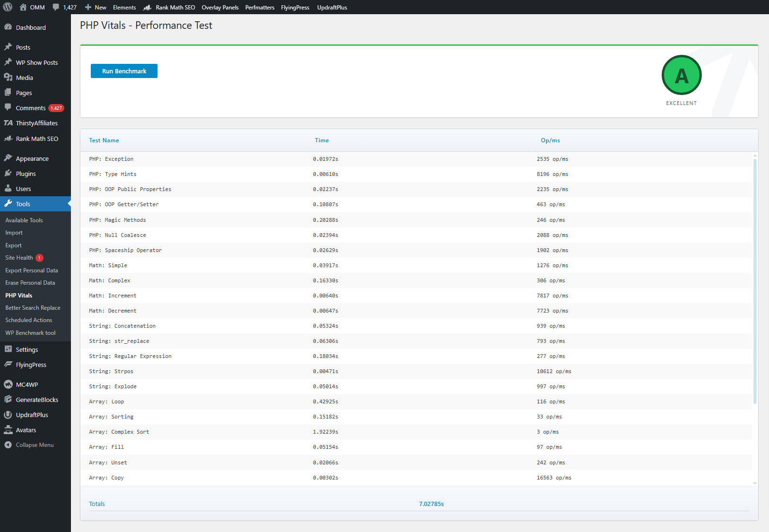Open the Media library via its sidebar icon
The height and width of the screenshot is (532, 769).
click(9, 78)
